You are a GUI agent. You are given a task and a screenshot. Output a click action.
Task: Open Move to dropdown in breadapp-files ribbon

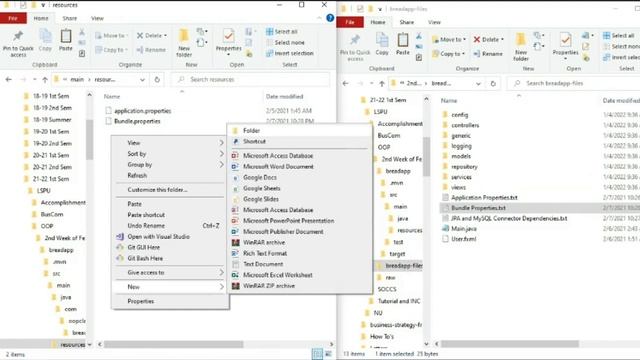tap(449, 40)
